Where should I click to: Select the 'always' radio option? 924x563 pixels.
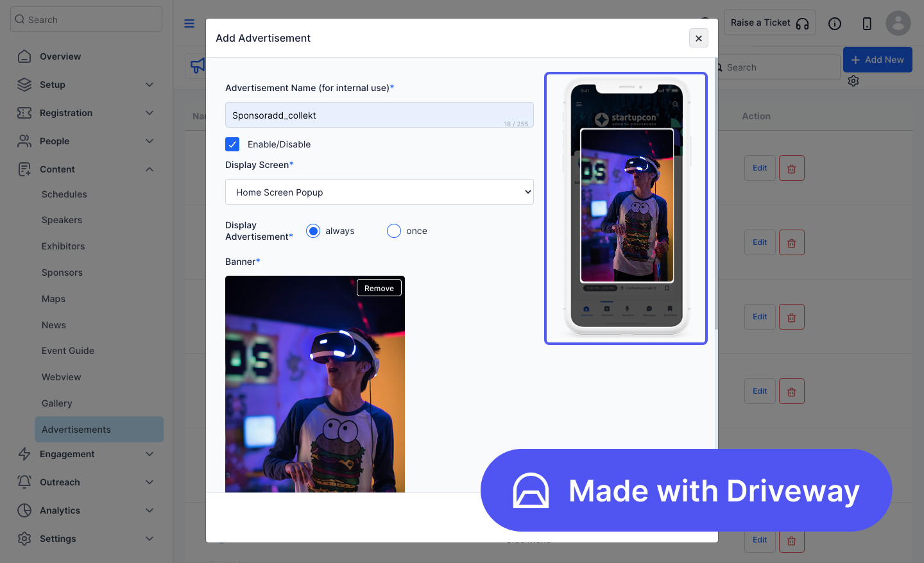click(x=313, y=231)
